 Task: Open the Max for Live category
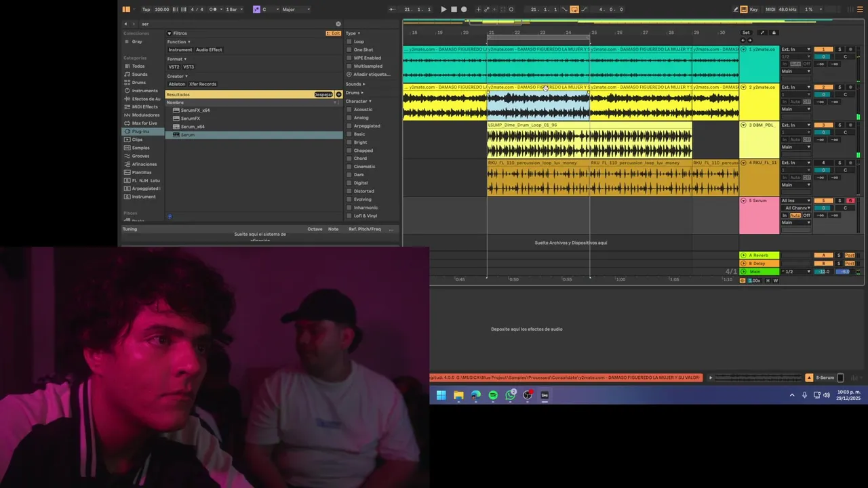(x=144, y=123)
